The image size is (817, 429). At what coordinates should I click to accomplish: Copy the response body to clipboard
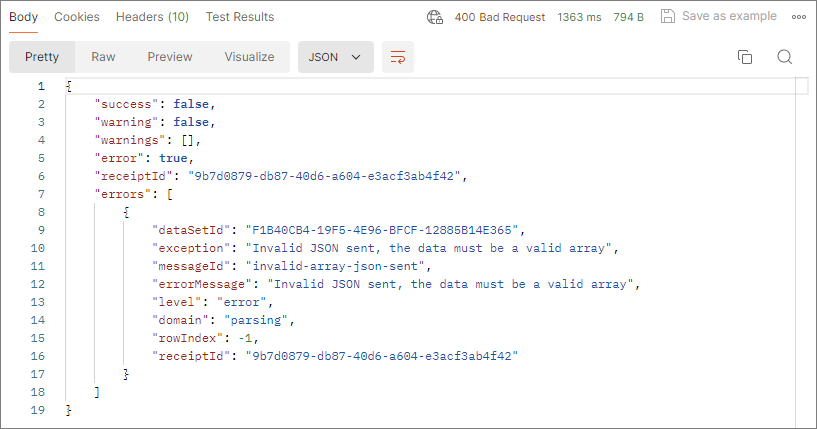(744, 57)
